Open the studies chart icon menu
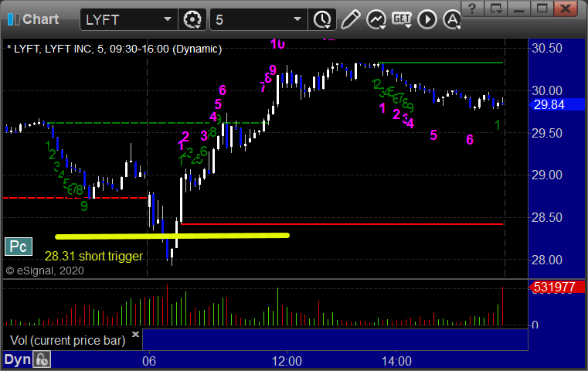588x371 pixels. click(376, 19)
